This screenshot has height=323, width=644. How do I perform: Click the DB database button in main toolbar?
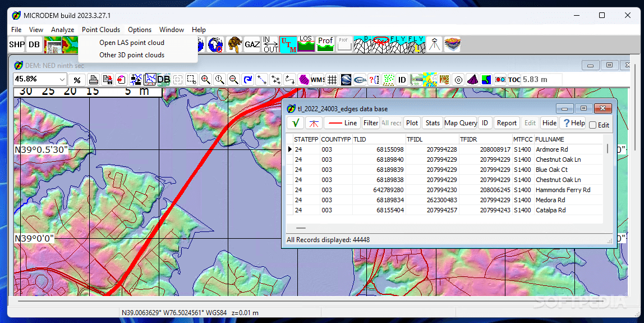click(x=35, y=44)
